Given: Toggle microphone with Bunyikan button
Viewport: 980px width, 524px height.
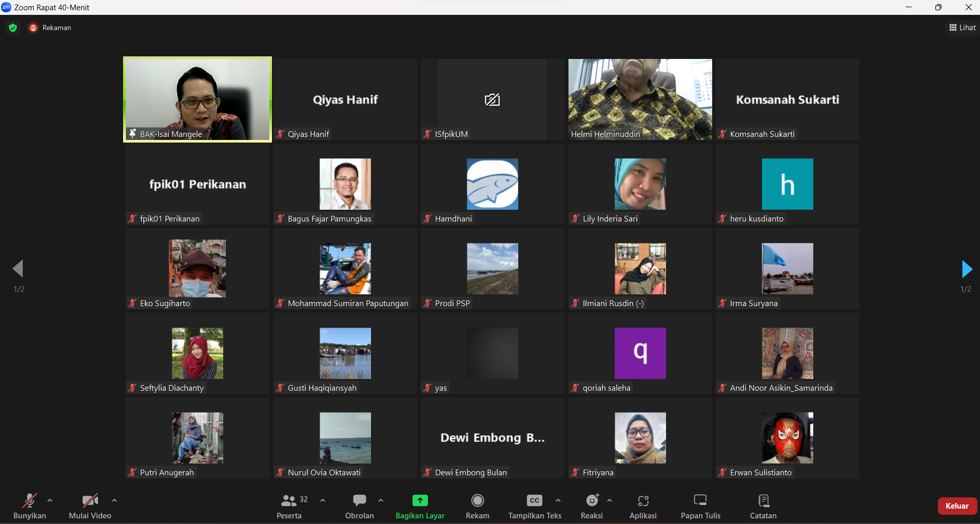Looking at the screenshot, I should (x=29, y=501).
